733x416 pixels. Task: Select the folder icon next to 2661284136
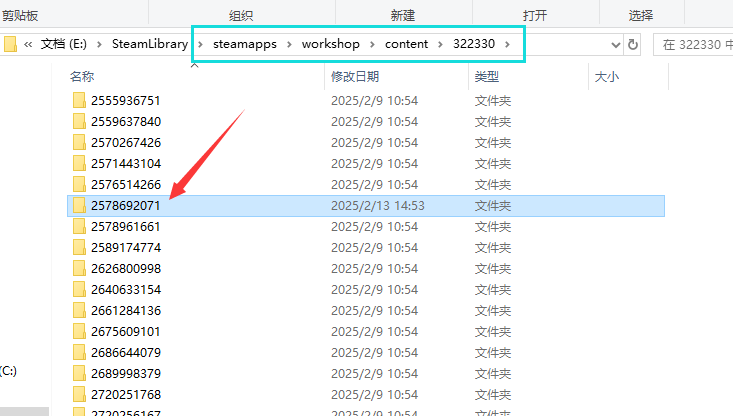coord(80,311)
